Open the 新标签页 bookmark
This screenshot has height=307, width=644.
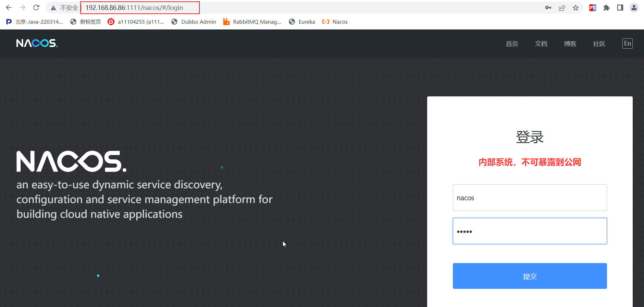click(x=86, y=22)
